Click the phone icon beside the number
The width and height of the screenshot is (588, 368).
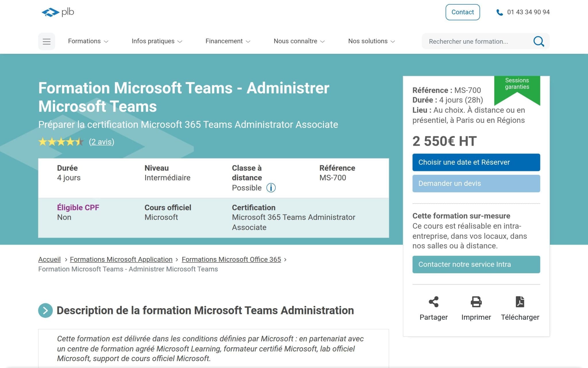click(x=500, y=12)
